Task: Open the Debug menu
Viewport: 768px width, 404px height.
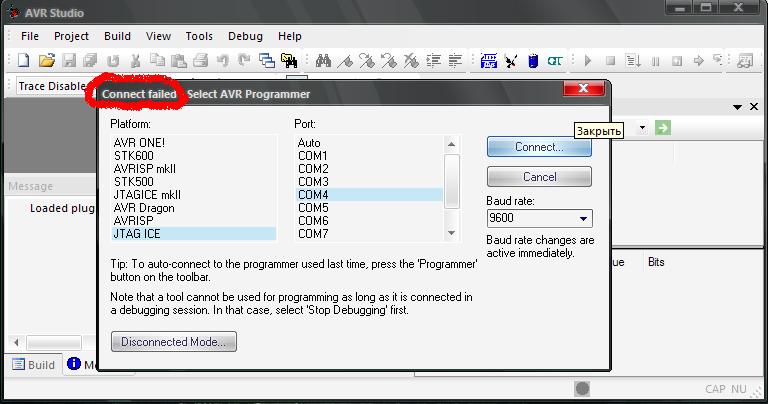Action: pyautogui.click(x=245, y=36)
